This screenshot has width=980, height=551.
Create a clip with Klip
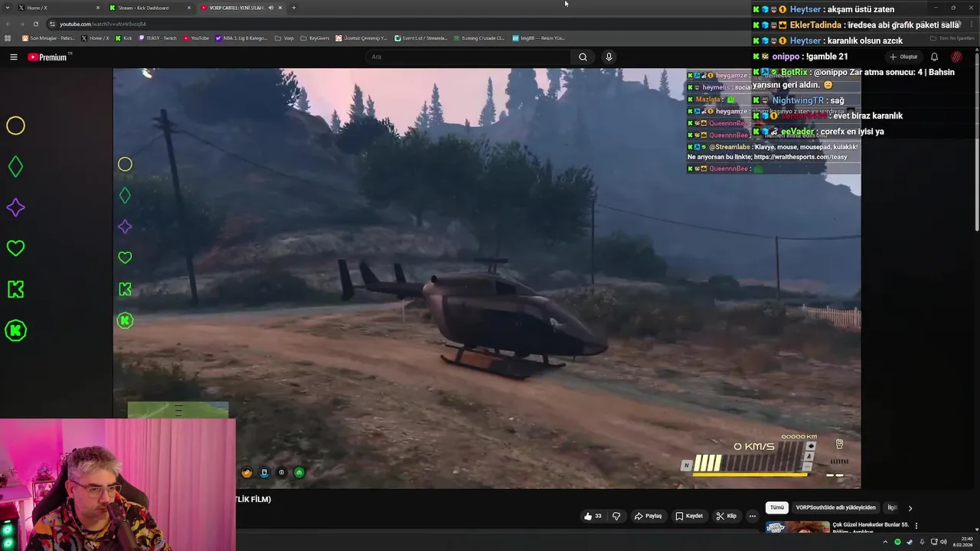tap(726, 516)
